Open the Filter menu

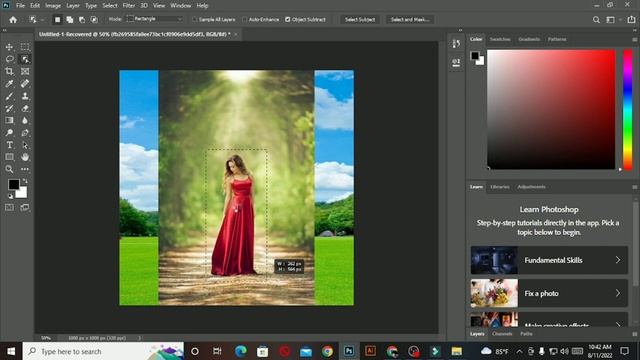pyautogui.click(x=129, y=6)
